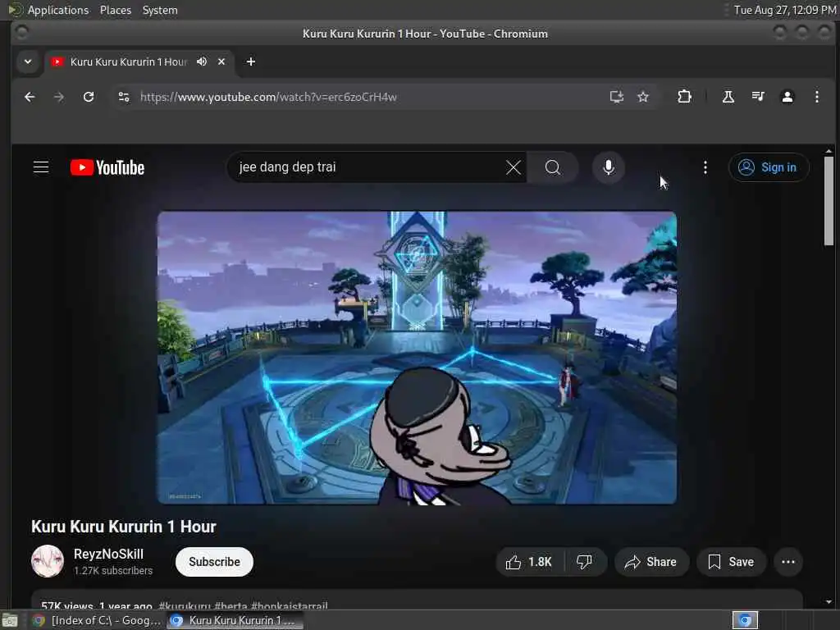Click the 1.27K subscribers text
840x630 pixels.
click(x=113, y=571)
